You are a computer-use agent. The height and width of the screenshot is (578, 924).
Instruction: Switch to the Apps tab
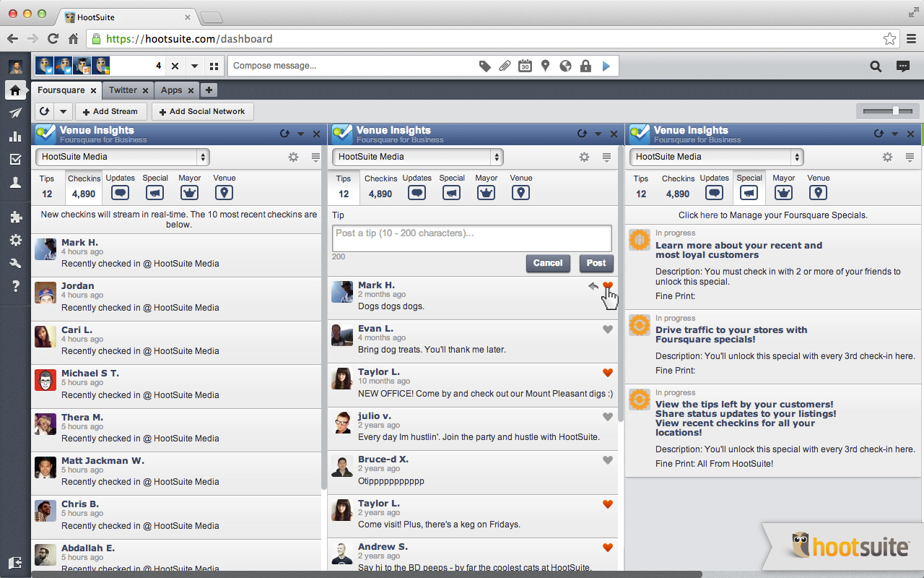point(171,90)
